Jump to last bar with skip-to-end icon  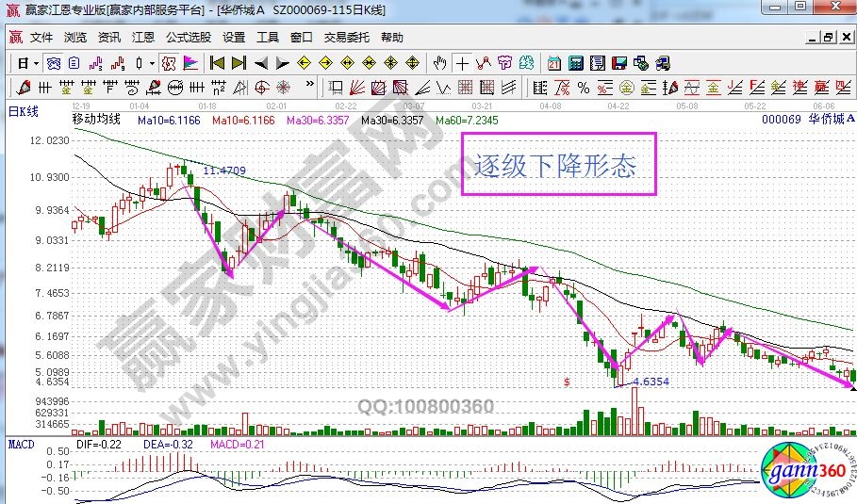pyautogui.click(x=238, y=64)
